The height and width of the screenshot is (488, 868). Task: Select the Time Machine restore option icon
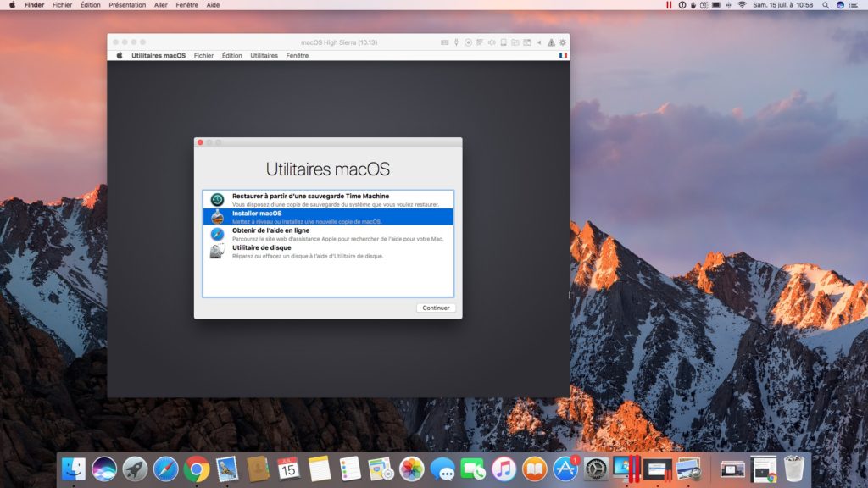tap(217, 199)
